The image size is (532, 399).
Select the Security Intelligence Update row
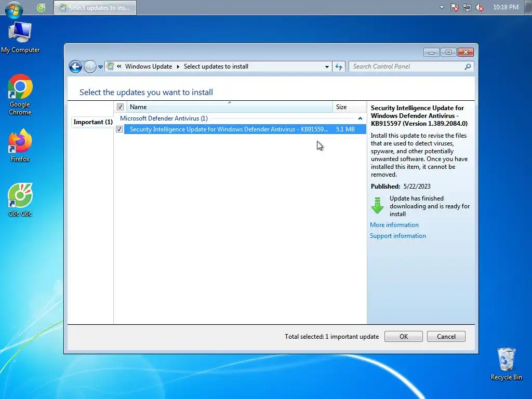(x=245, y=129)
